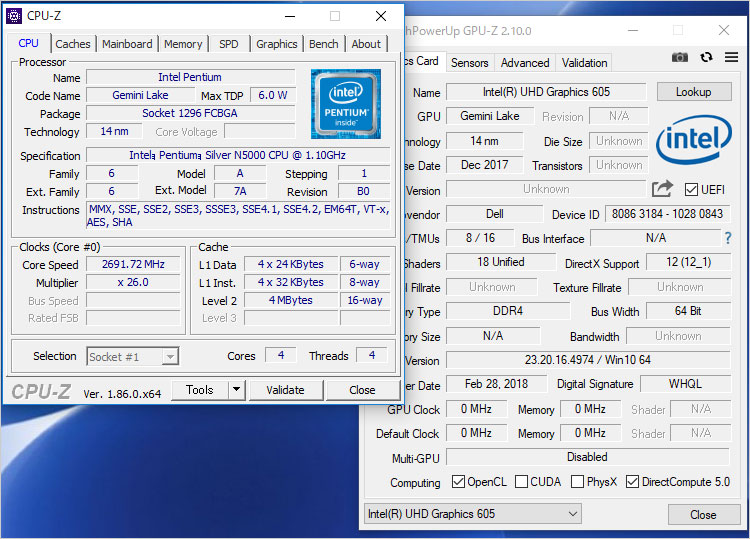The image size is (750, 539).
Task: Open the Bench tab
Action: pos(323,44)
